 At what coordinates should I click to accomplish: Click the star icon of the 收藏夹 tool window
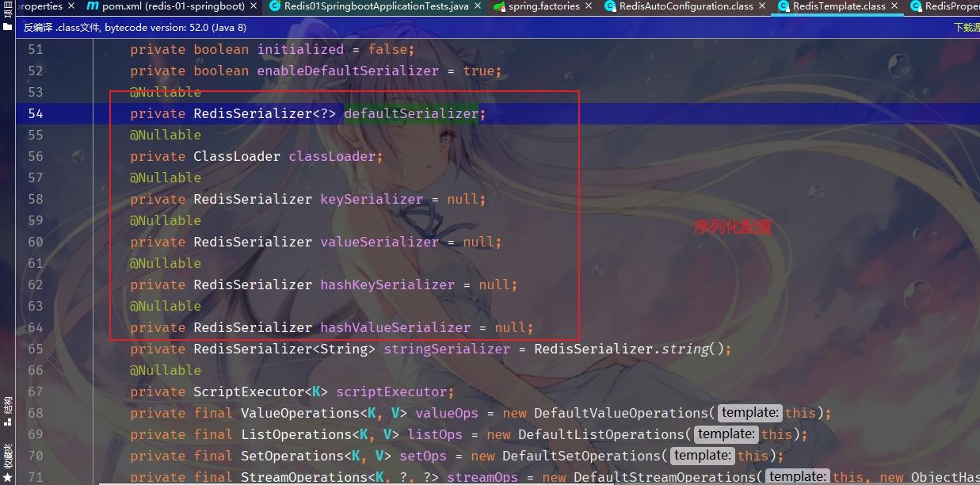(x=7, y=477)
